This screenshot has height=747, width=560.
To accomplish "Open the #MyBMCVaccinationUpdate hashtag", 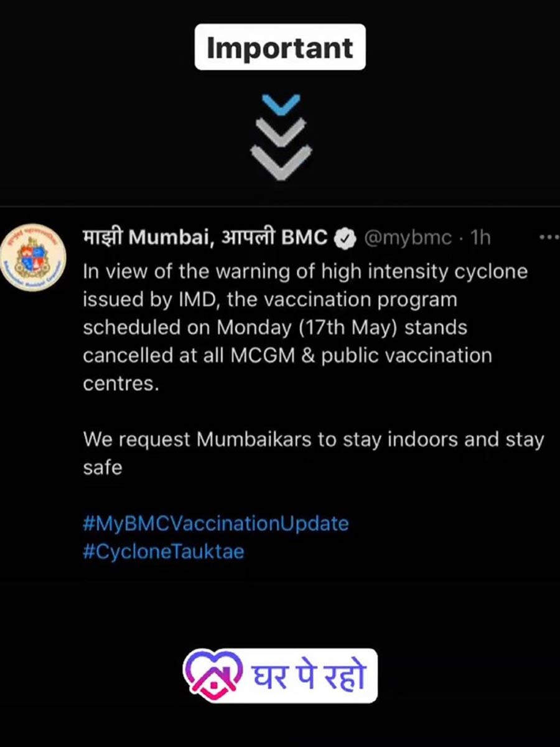I will tap(215, 523).
